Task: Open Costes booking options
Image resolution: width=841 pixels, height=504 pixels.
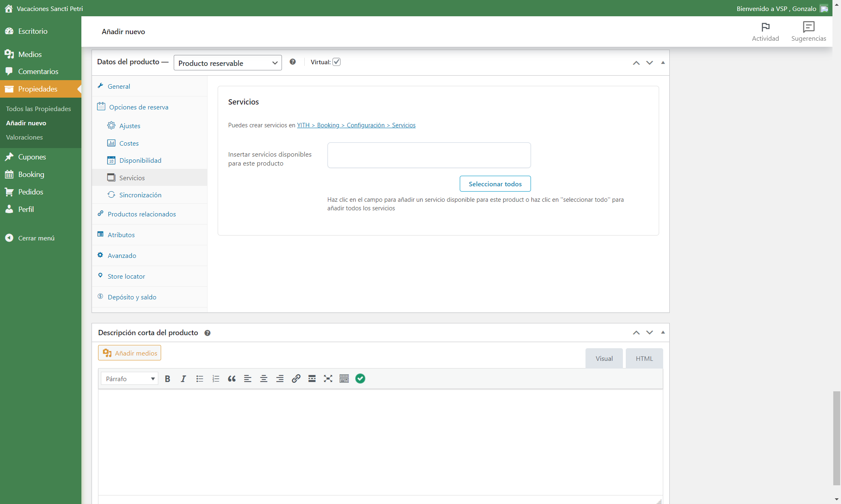Action: [150, 143]
